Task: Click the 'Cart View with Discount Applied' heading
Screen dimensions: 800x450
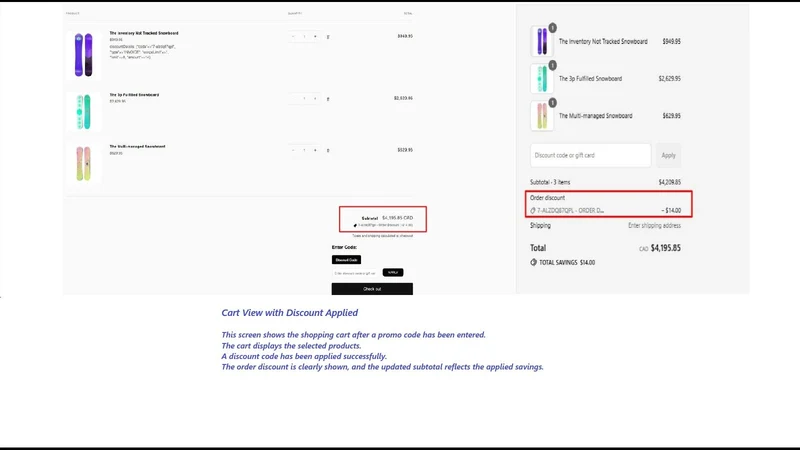Action: 289,313
